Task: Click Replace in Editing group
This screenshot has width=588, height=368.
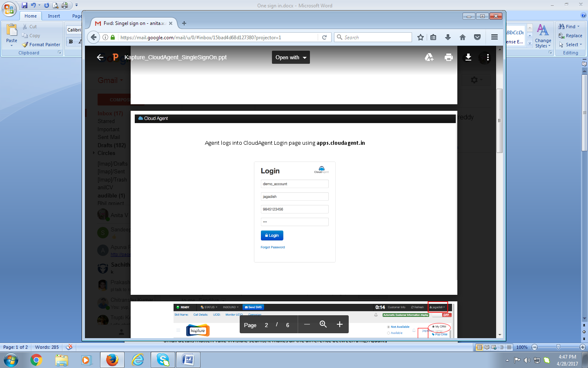Action: pos(570,36)
